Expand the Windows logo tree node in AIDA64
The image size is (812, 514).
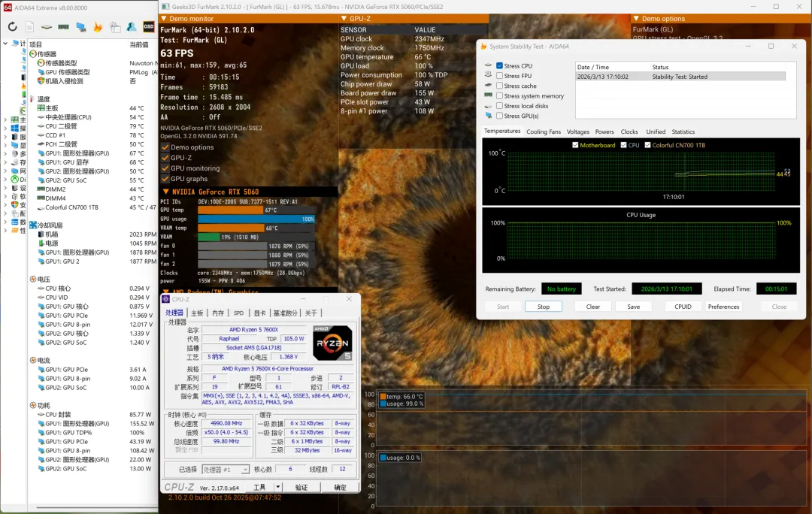coord(5,128)
